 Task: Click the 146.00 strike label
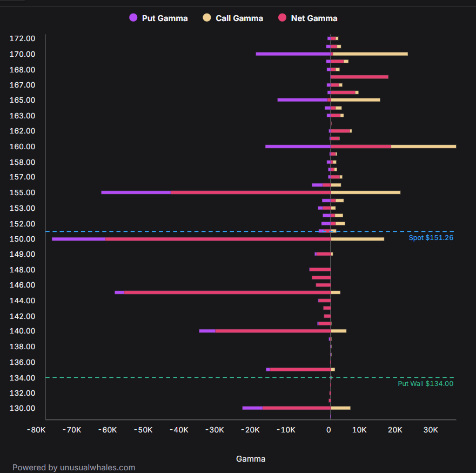click(23, 285)
